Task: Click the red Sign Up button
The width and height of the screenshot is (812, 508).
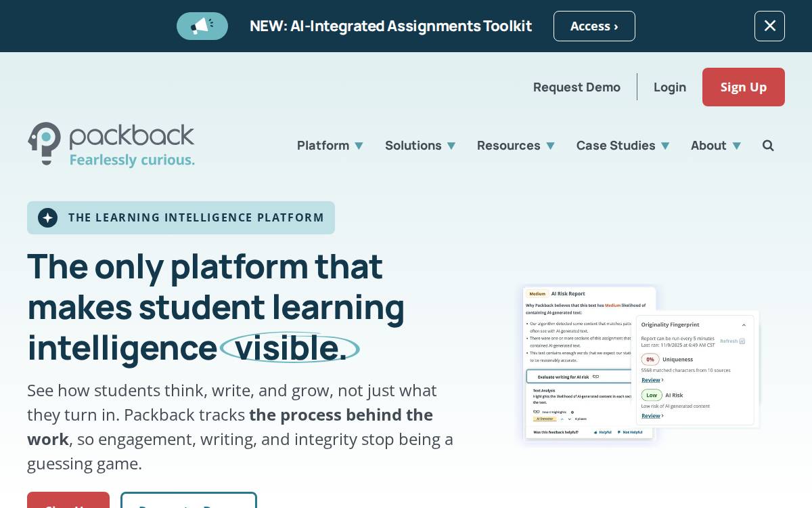Action: (x=744, y=87)
